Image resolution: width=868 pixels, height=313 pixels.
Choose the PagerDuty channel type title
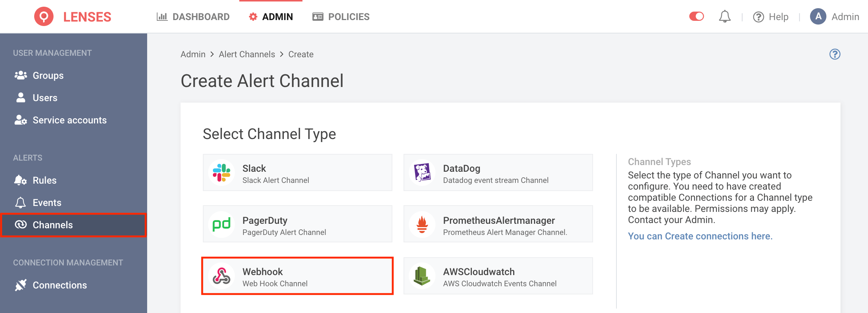coord(265,220)
